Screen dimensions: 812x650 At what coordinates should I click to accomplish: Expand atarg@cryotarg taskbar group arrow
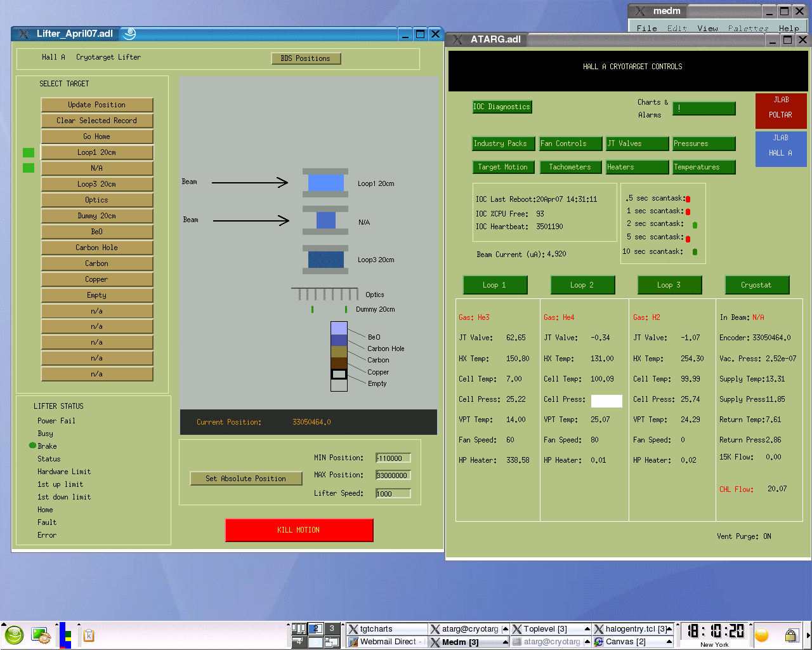(506, 629)
